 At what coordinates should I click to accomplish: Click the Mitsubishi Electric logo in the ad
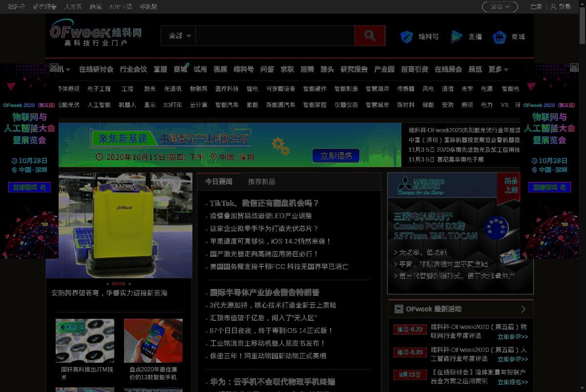[420, 185]
